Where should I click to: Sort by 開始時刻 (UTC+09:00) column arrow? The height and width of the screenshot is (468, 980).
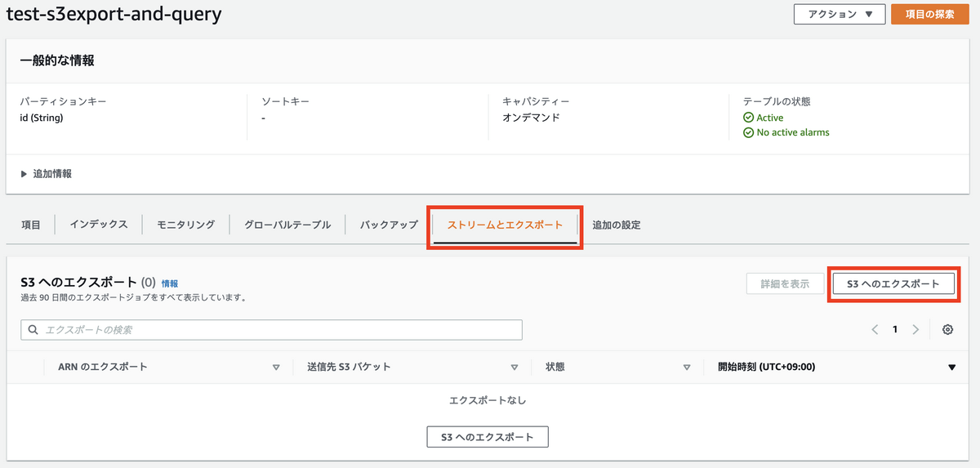[x=951, y=368]
